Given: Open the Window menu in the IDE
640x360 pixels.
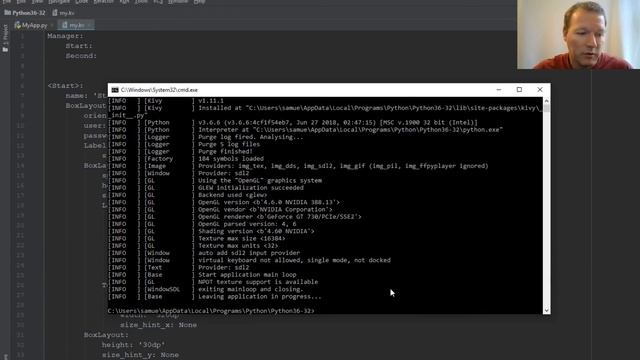Looking at the screenshot, I should point(178,2).
